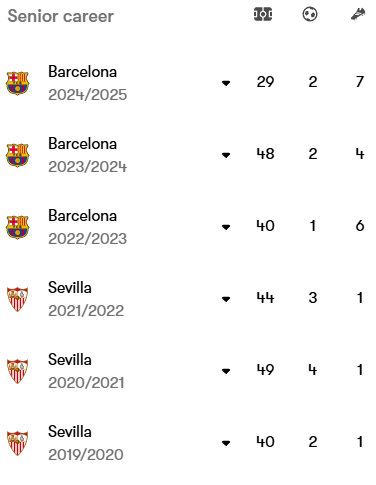Expand the Barcelona 2024/2025 season row
Viewport: 376px width, 485px height.
(226, 83)
